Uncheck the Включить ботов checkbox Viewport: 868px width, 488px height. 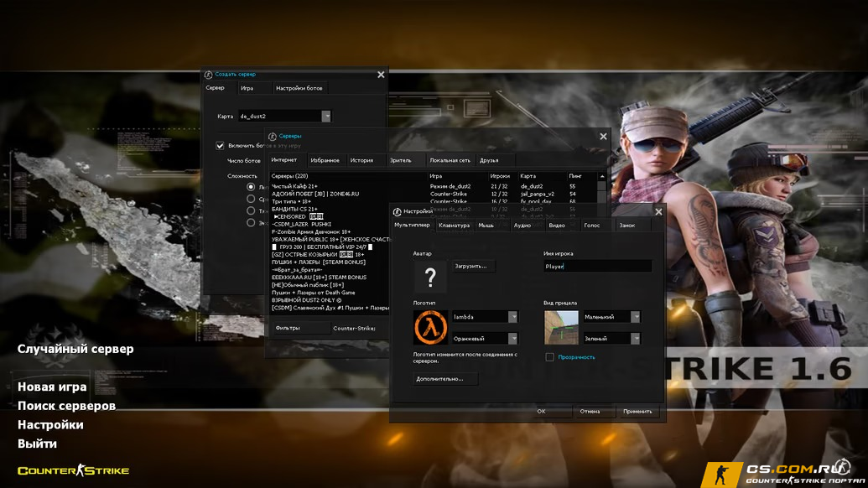221,145
